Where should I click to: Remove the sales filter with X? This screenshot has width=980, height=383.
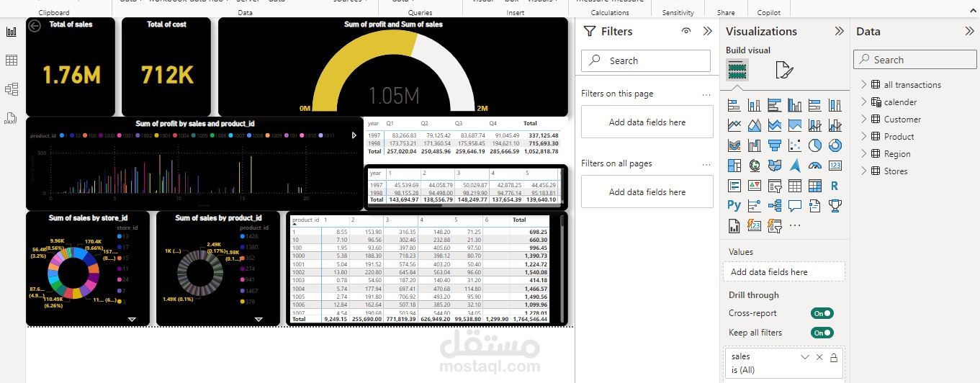tap(819, 357)
